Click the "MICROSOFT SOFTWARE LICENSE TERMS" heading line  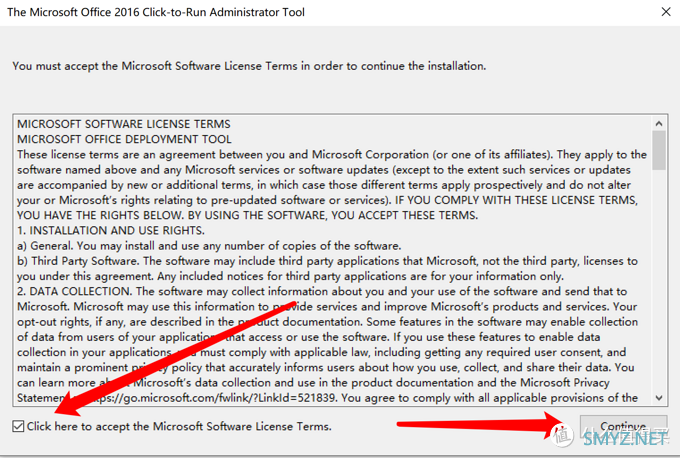[x=124, y=124]
